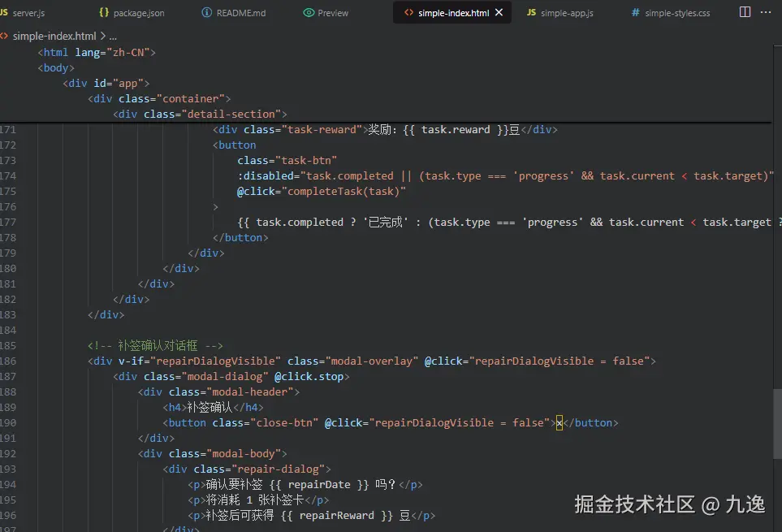Image resolution: width=782 pixels, height=532 pixels.
Task: Click the closing button tag on line 176
Action: (x=215, y=207)
